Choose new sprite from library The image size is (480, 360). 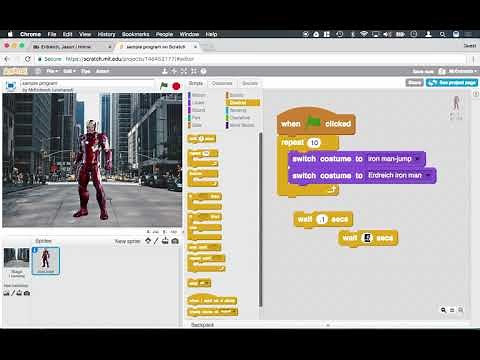[x=148, y=241]
